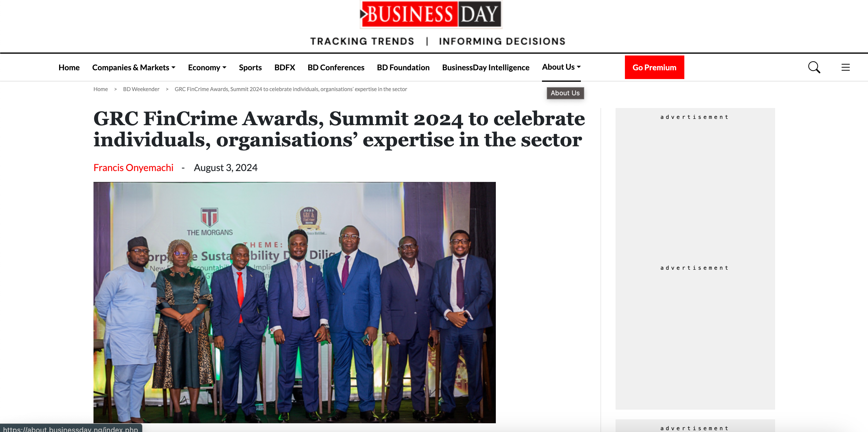Visit the BD Foundation page

click(x=403, y=67)
